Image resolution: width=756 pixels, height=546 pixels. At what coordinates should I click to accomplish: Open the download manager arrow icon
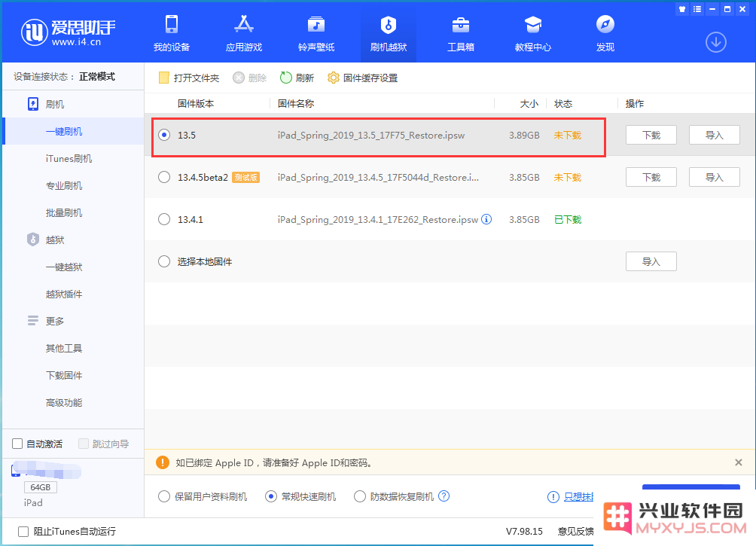click(716, 42)
